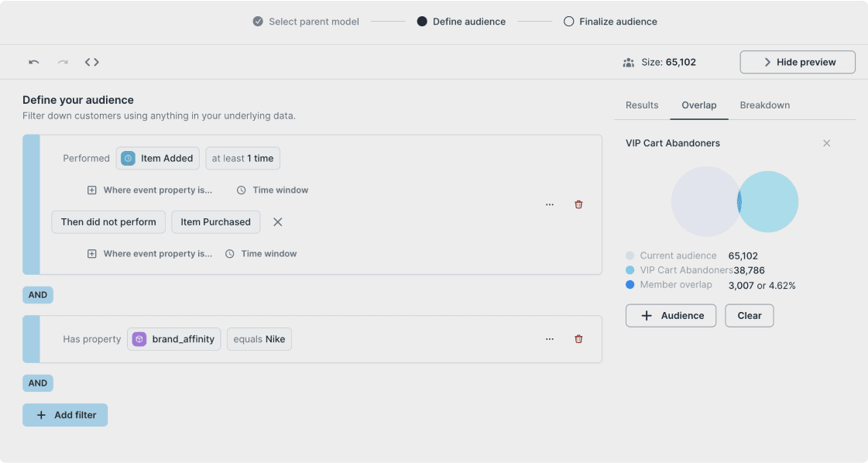Click clock icon of first Time window
Screen dimensions: 868x463
pyautogui.click(x=242, y=190)
